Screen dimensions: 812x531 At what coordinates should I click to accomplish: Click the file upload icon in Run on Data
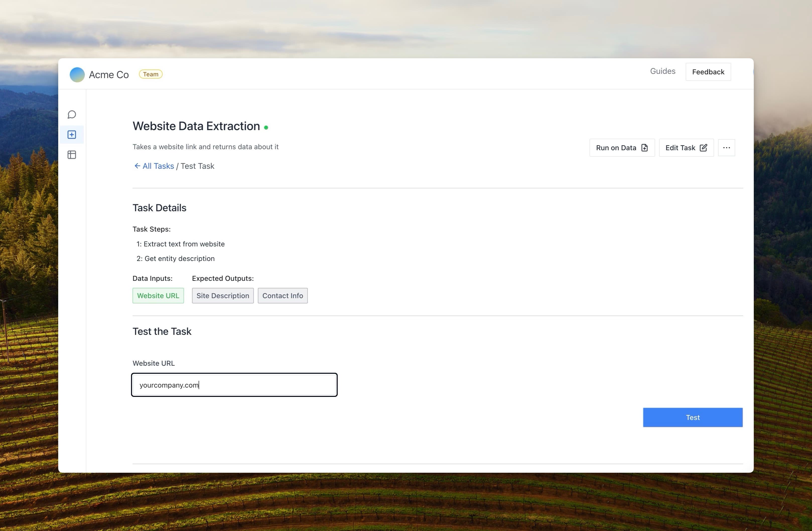tap(644, 148)
